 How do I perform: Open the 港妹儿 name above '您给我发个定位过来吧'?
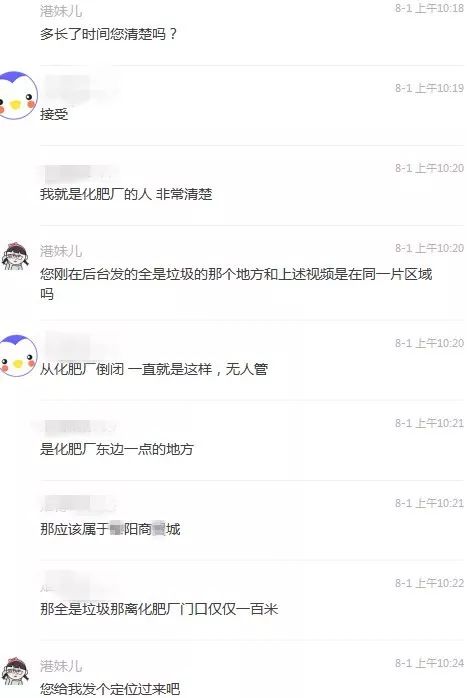[61, 666]
